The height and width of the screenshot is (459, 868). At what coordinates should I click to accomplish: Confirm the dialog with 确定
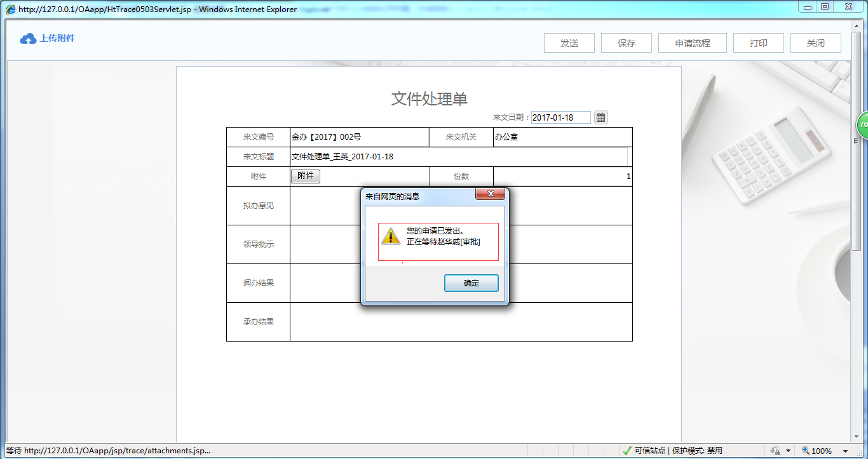(x=471, y=283)
